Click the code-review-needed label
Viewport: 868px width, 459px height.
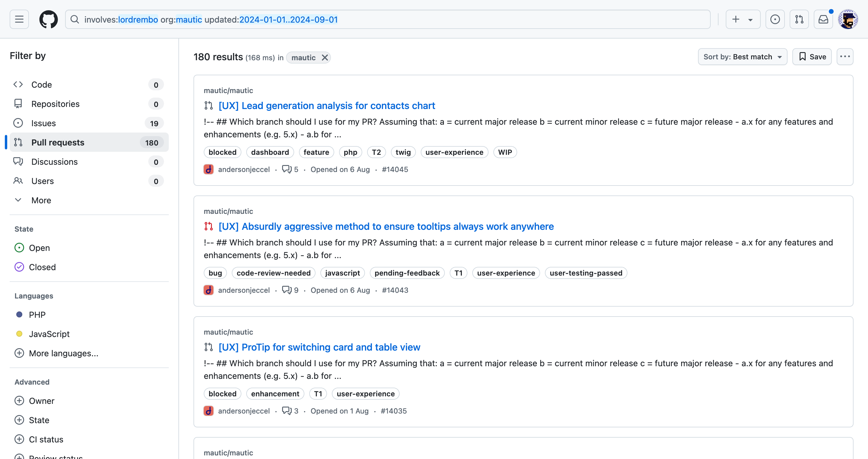273,273
